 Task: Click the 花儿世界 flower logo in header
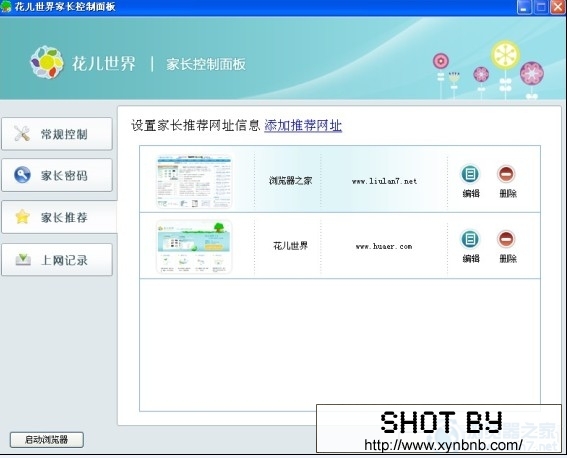[47, 63]
